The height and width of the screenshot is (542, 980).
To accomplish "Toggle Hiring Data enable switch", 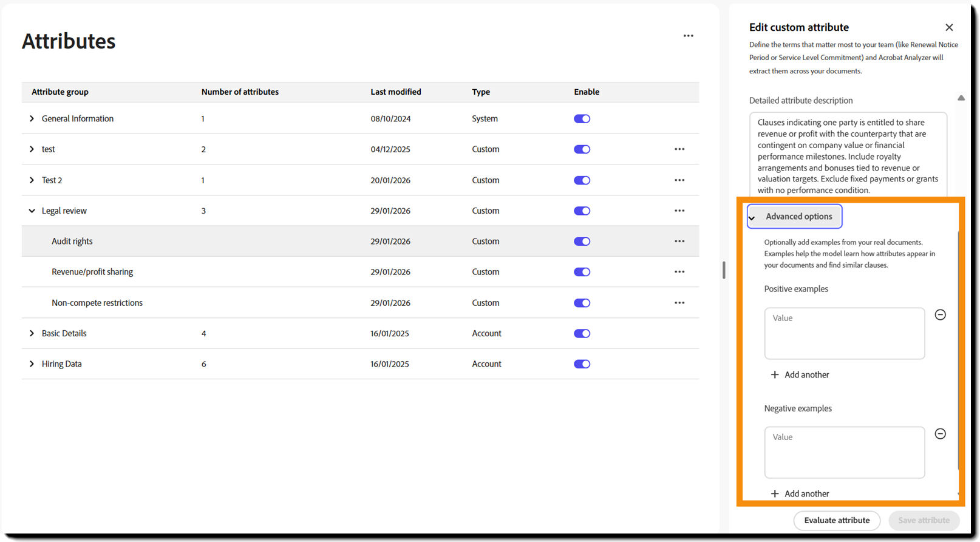I will tap(582, 364).
